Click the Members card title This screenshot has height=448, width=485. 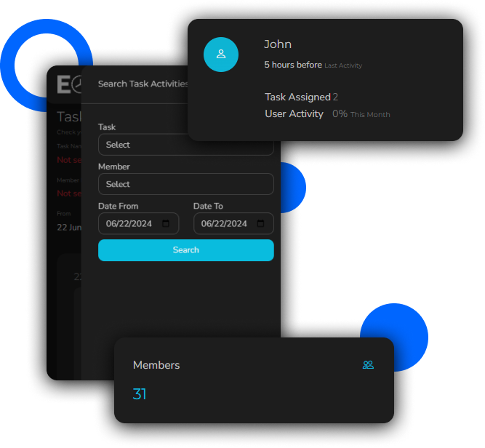pos(156,365)
